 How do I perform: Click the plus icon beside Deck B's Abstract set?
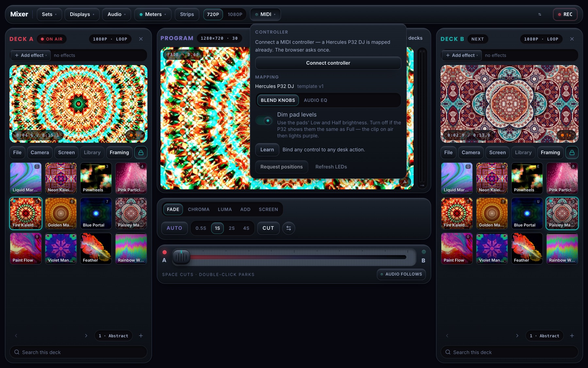572,336
